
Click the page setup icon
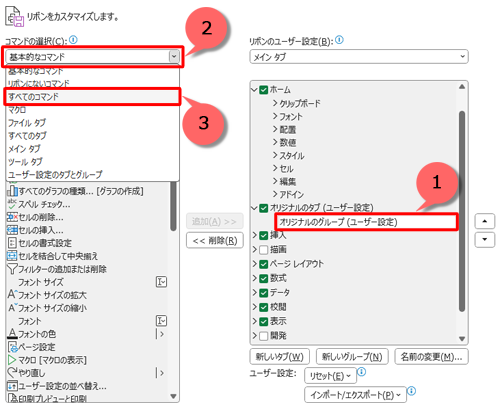pos(12,347)
